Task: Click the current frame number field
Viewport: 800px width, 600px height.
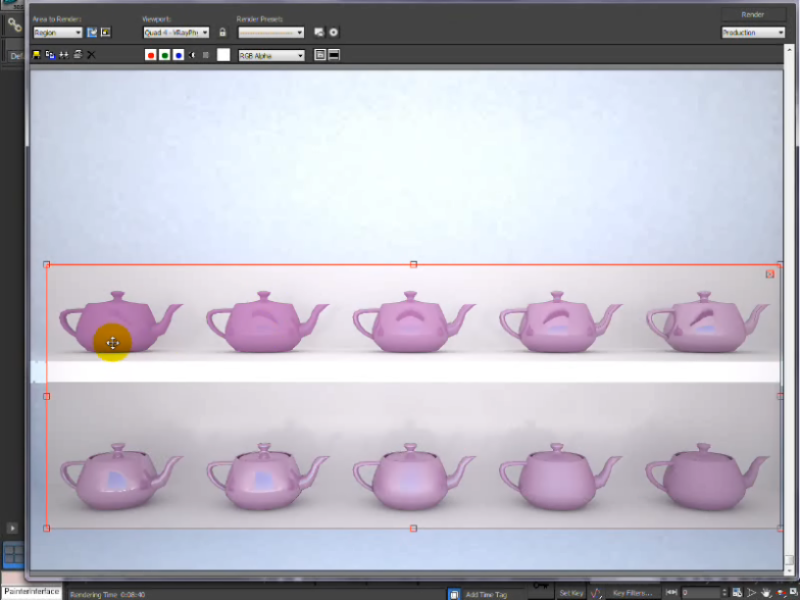Action: pos(701,593)
